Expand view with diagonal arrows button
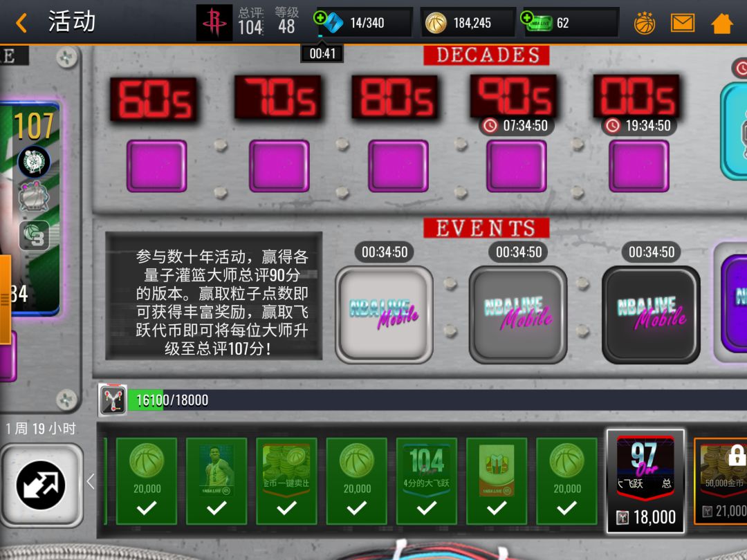Image resolution: width=747 pixels, height=560 pixels. click(41, 485)
